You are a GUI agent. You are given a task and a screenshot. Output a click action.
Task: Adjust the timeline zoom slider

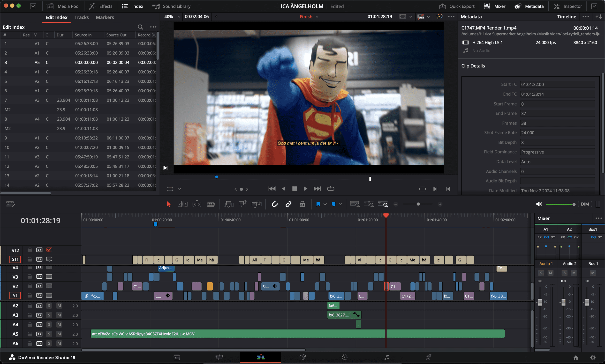pos(418,204)
